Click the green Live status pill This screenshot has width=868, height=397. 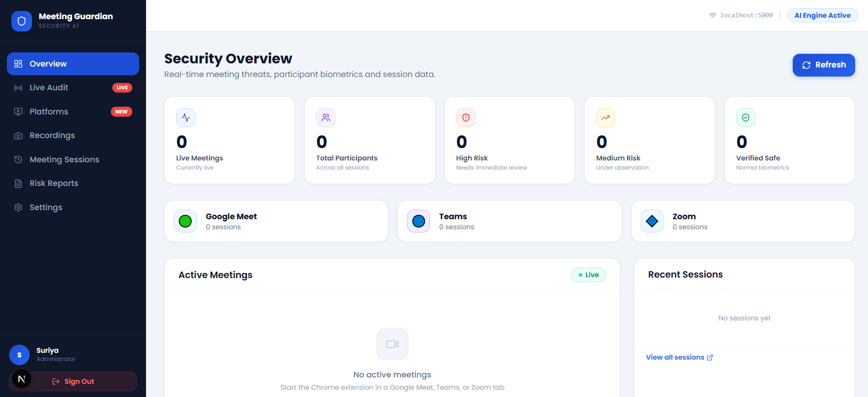[589, 275]
